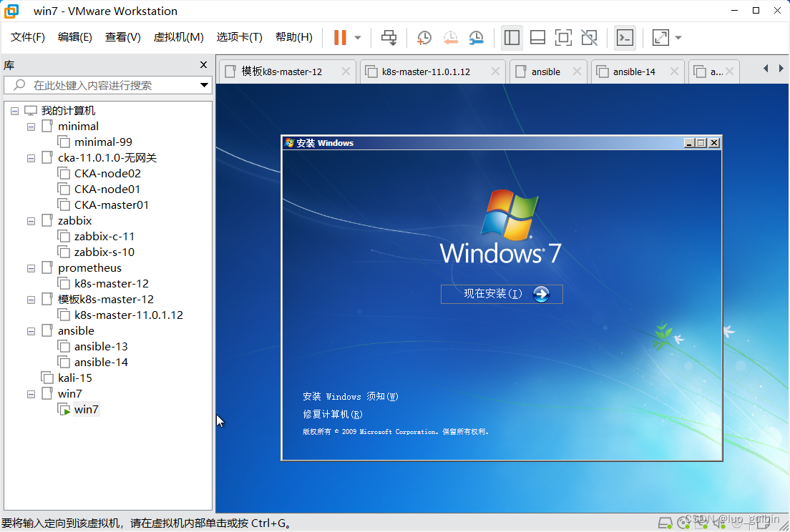This screenshot has height=532, width=790.
Task: Take a snapshot of the VM
Action: (x=424, y=37)
